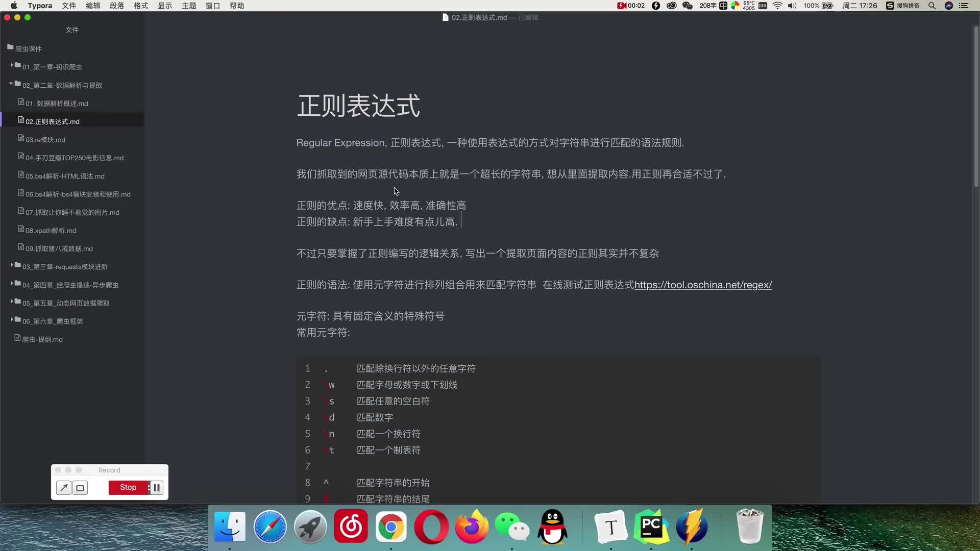Screen dimensions: 980x551
Task: Collapse the 02_第二章-数据解析与提取 folder
Action: click(x=11, y=84)
